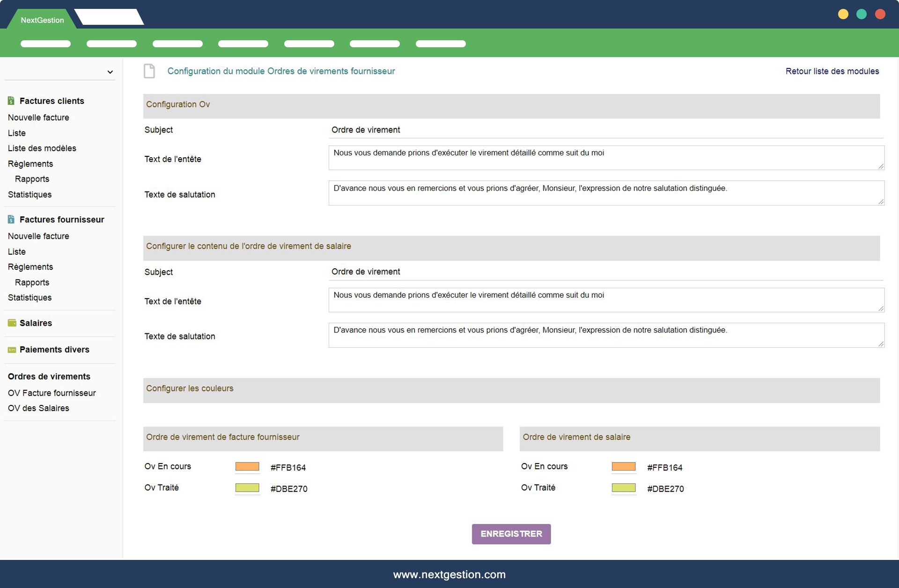This screenshot has width=899, height=588.
Task: Click Text de l'entête textarea in salary section
Action: [x=605, y=300]
